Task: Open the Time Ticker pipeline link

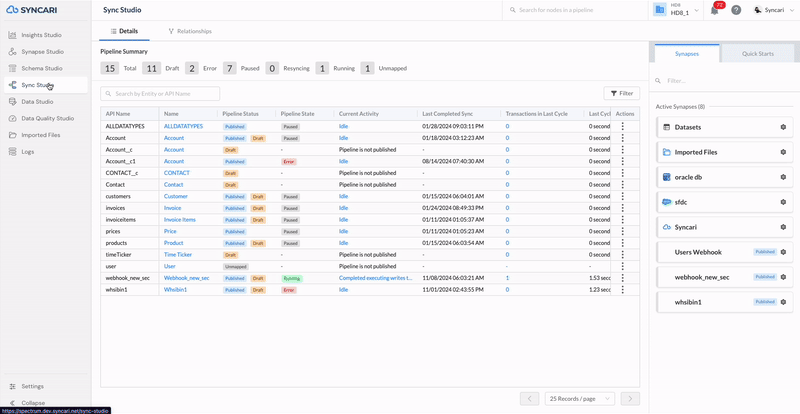Action: coord(177,255)
